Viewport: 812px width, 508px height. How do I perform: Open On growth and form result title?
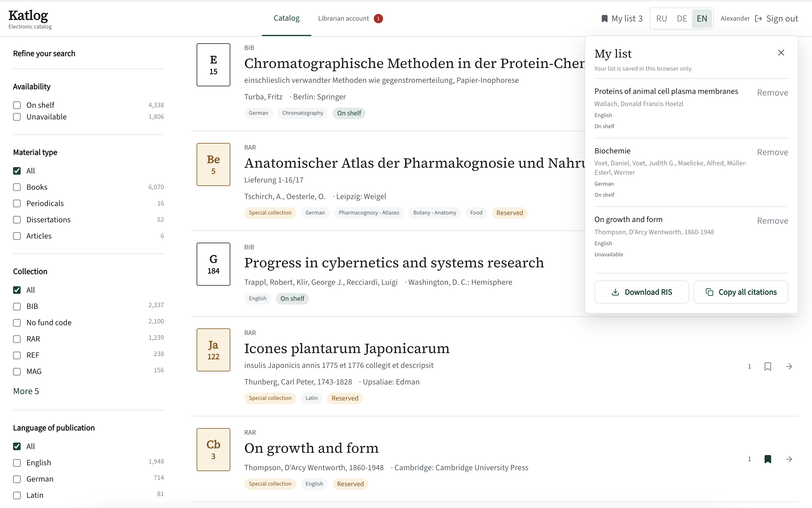pos(311,448)
